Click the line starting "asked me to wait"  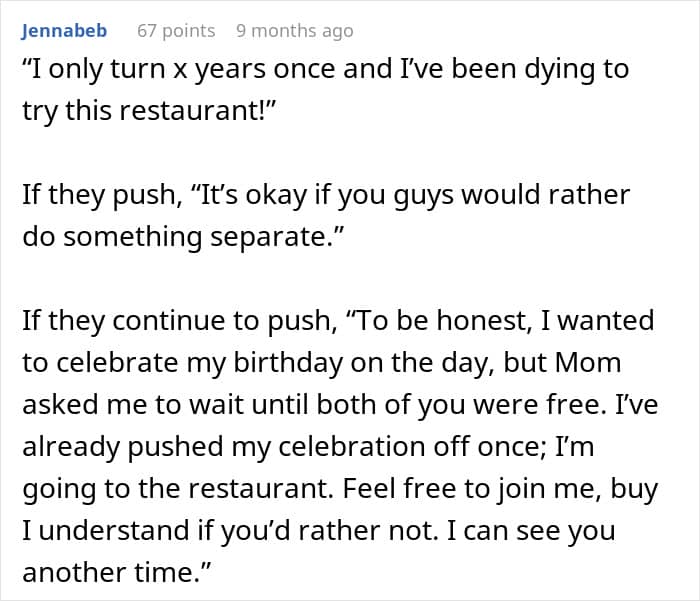click(340, 405)
